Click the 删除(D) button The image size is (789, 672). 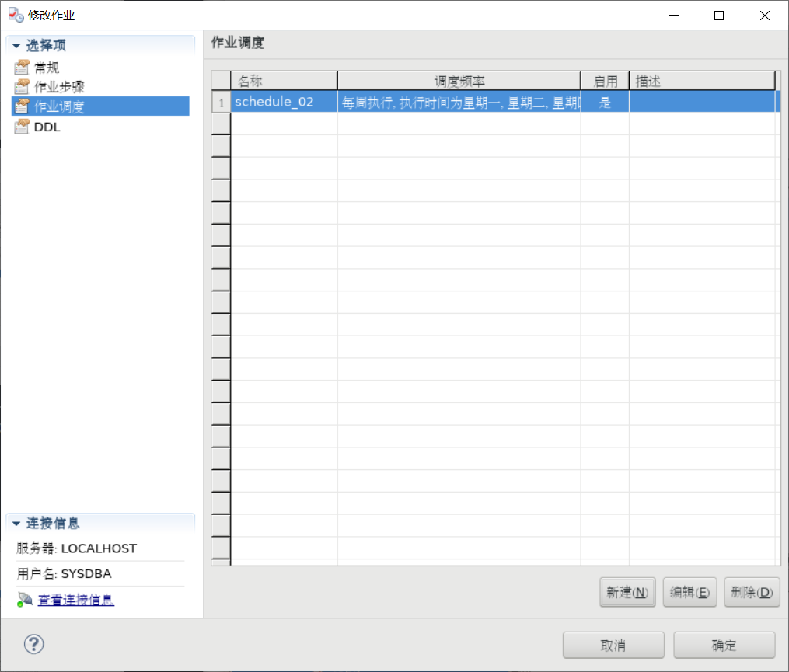[752, 592]
